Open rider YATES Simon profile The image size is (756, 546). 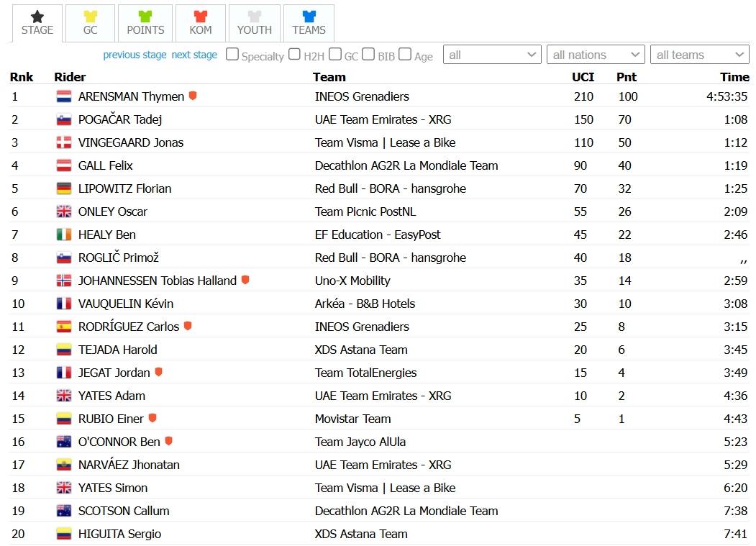[113, 488]
